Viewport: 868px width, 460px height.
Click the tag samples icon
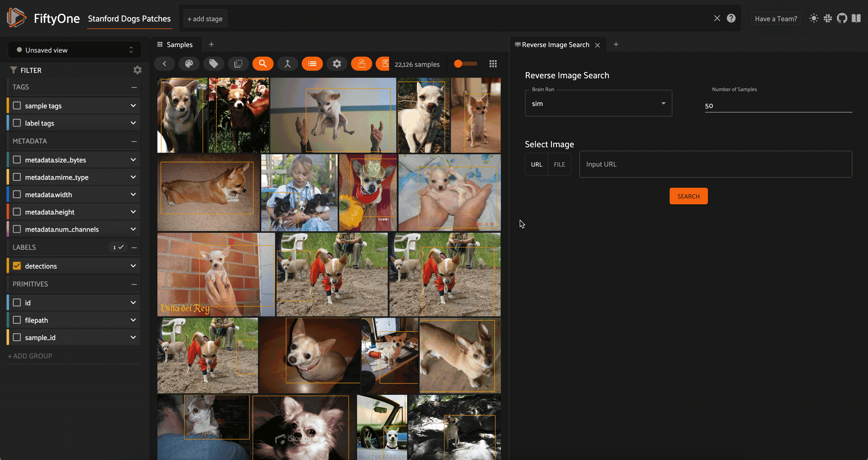(x=213, y=64)
